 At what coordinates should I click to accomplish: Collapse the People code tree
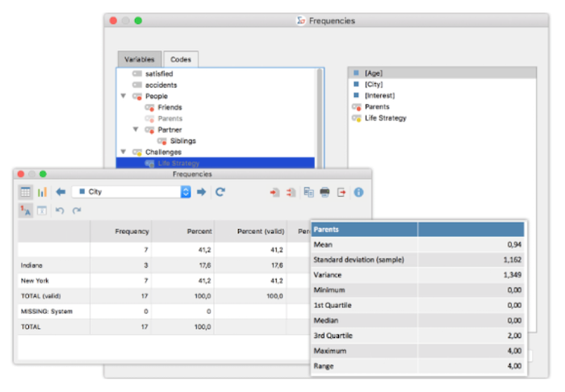click(123, 96)
